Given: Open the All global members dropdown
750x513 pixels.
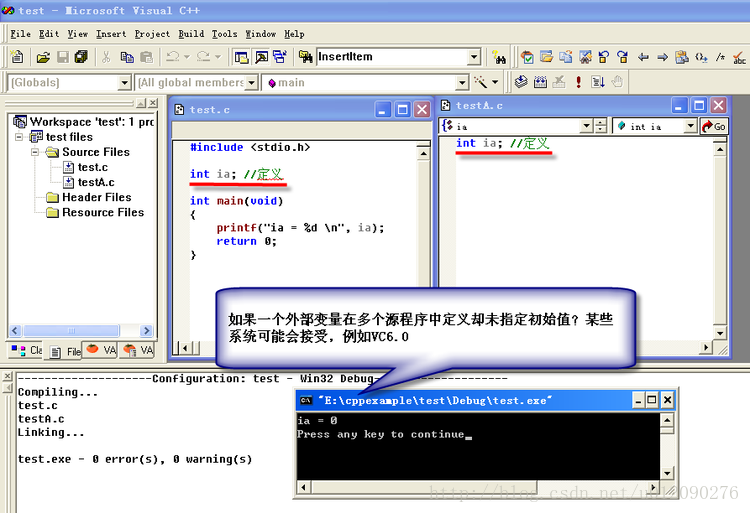Looking at the screenshot, I should (x=252, y=83).
